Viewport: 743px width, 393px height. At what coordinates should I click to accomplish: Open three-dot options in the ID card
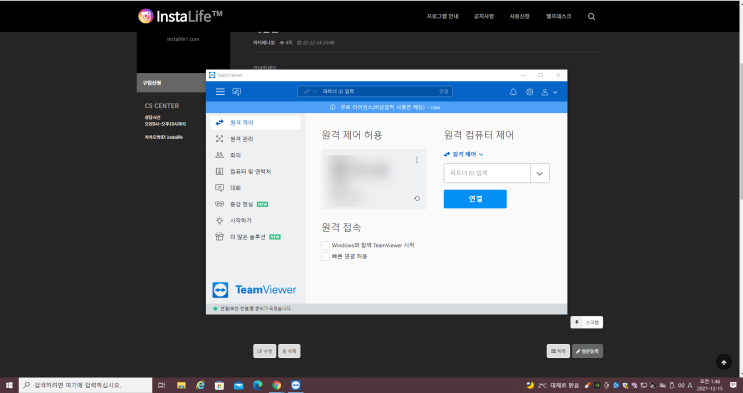(x=417, y=160)
